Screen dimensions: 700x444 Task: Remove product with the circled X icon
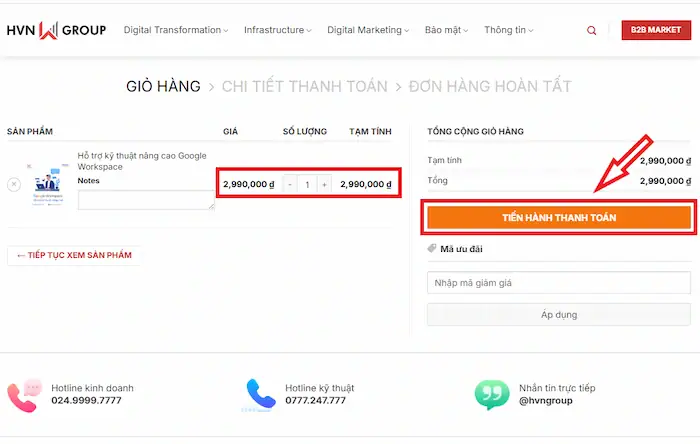click(x=14, y=184)
